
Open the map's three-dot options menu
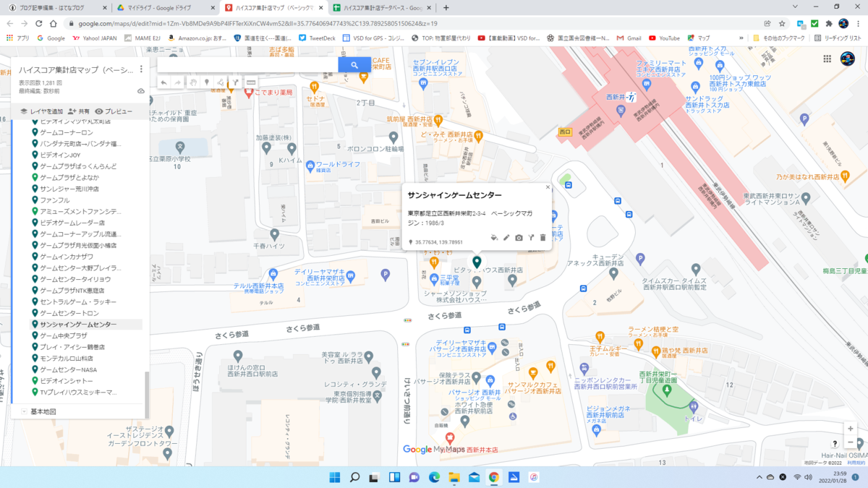[x=141, y=70]
